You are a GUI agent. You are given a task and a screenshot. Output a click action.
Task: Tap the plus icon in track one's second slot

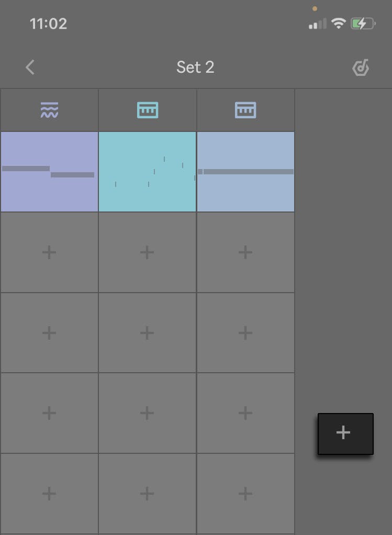click(49, 252)
